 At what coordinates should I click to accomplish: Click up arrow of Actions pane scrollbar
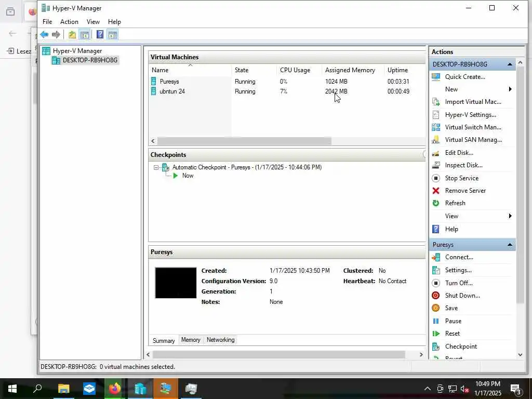(x=520, y=63)
